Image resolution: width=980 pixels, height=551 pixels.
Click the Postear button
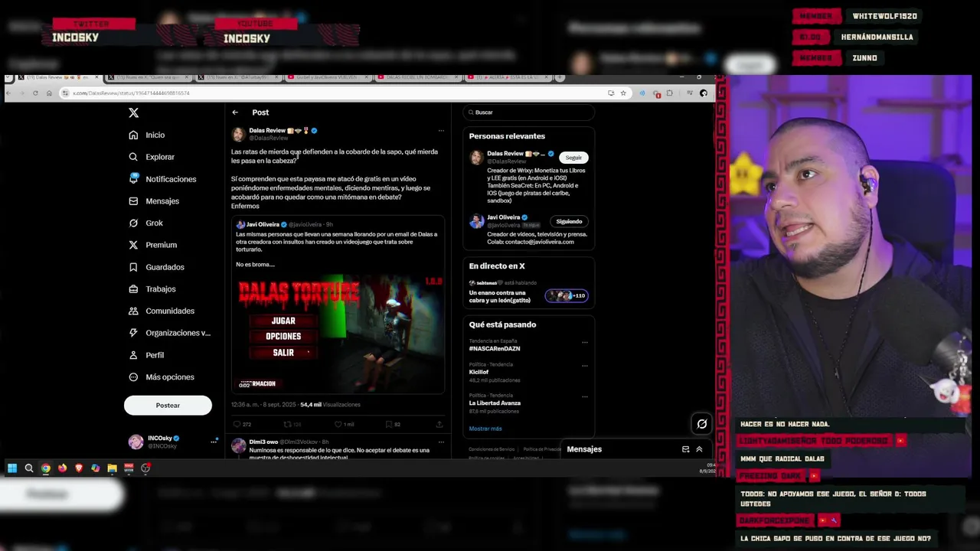(x=168, y=406)
